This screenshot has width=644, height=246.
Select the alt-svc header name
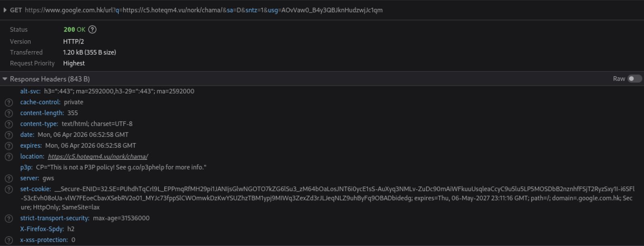[30, 91]
